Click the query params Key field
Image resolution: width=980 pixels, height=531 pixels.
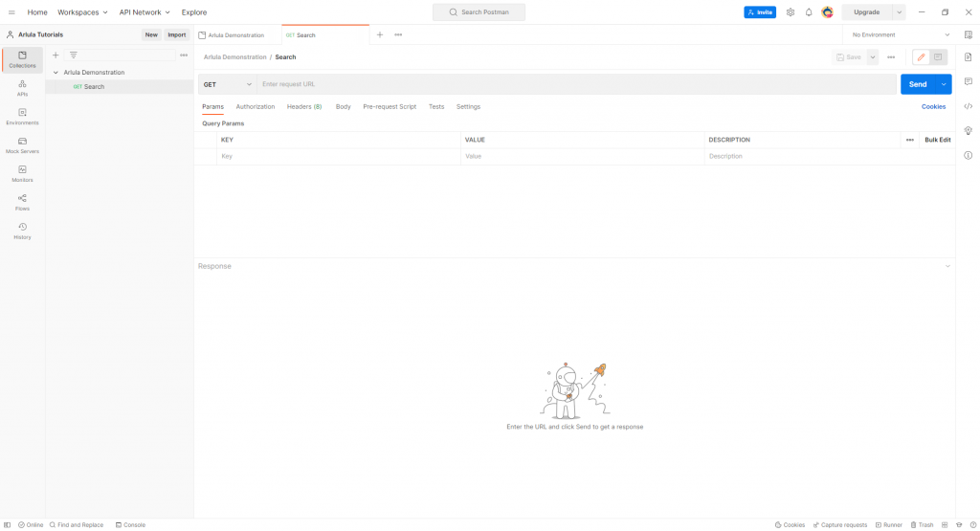tap(338, 156)
